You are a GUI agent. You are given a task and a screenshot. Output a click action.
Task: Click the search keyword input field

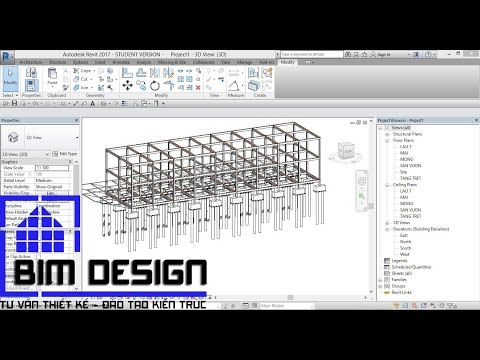coord(311,54)
